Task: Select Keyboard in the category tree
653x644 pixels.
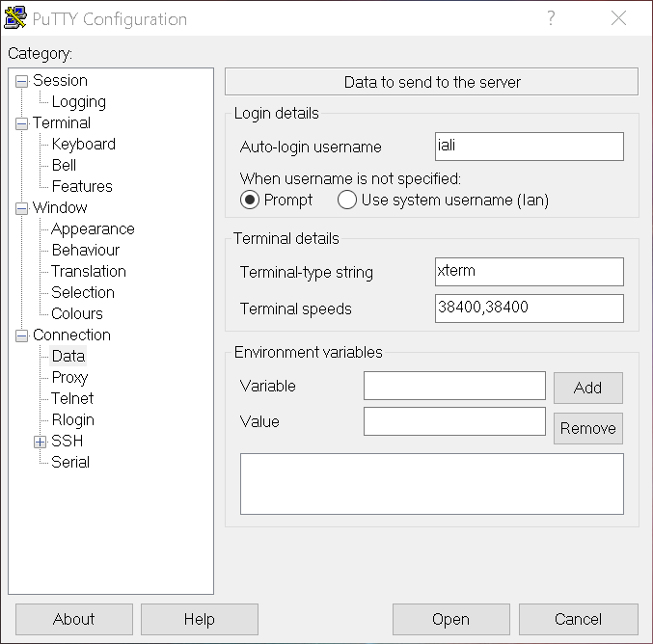Action: click(83, 144)
